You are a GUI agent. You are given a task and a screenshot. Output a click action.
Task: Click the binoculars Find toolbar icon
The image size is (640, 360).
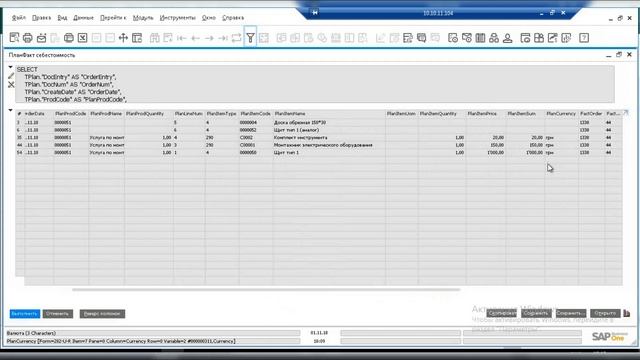pos(154,38)
